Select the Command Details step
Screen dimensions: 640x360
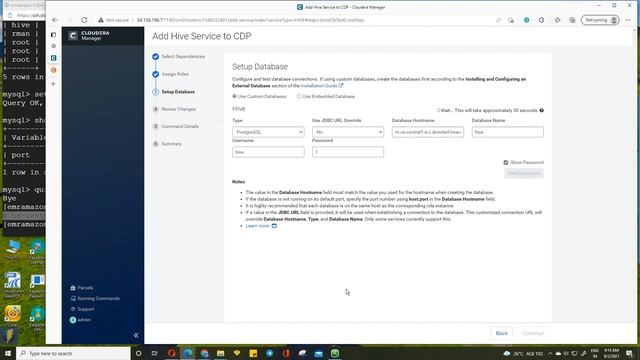point(176,126)
